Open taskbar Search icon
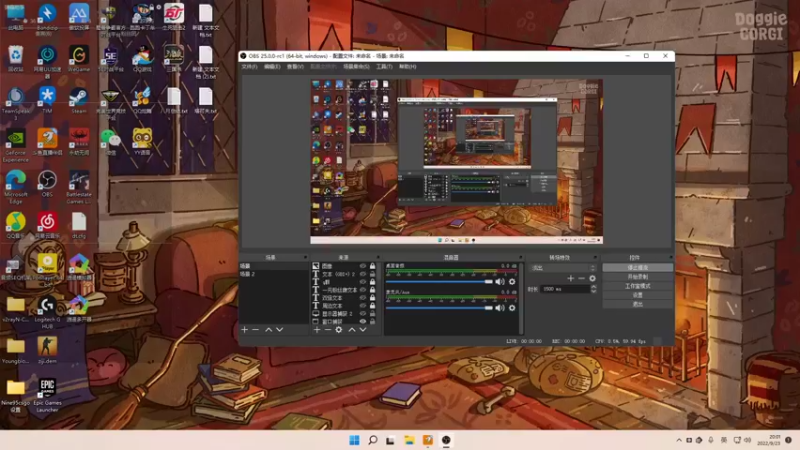Screen dimensions: 800x450 pos(372,440)
